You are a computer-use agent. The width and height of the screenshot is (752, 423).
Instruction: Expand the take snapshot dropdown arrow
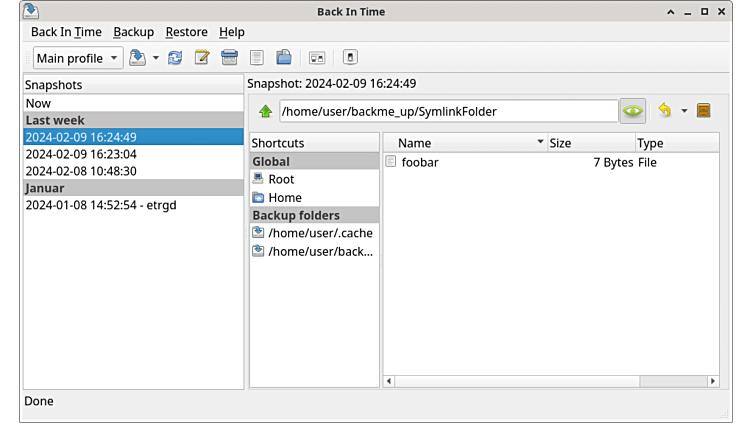tap(156, 58)
